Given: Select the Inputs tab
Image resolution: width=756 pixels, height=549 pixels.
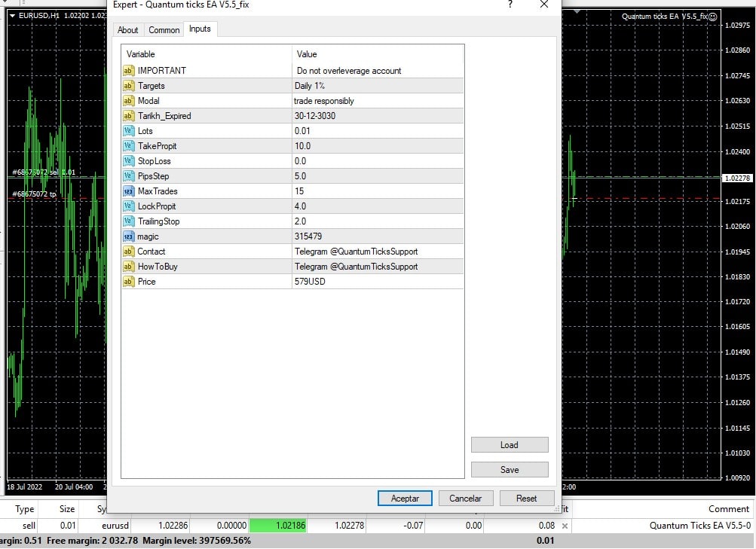Looking at the screenshot, I should coord(200,29).
